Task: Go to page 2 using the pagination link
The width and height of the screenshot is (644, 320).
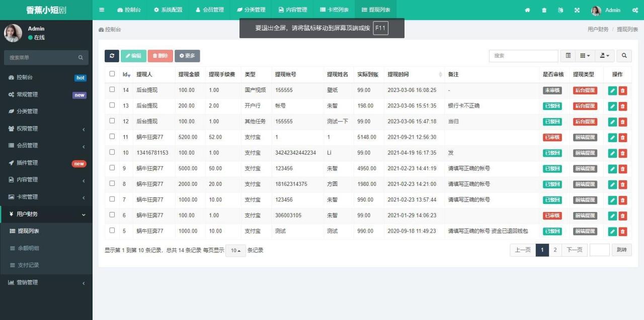Action: pyautogui.click(x=555, y=250)
